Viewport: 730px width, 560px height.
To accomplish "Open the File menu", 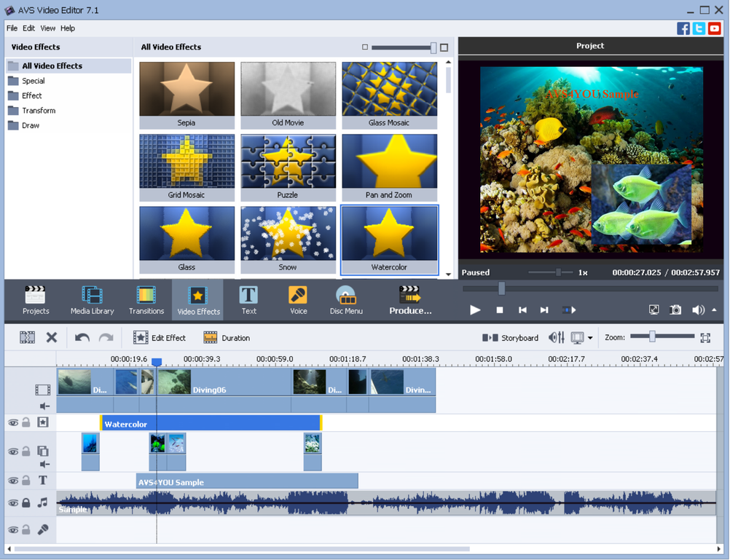I will coord(12,28).
